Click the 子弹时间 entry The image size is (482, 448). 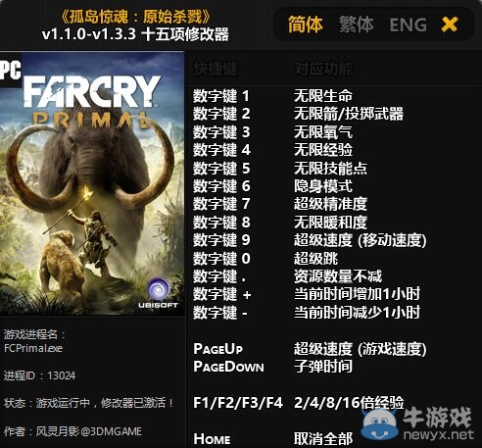coord(323,367)
